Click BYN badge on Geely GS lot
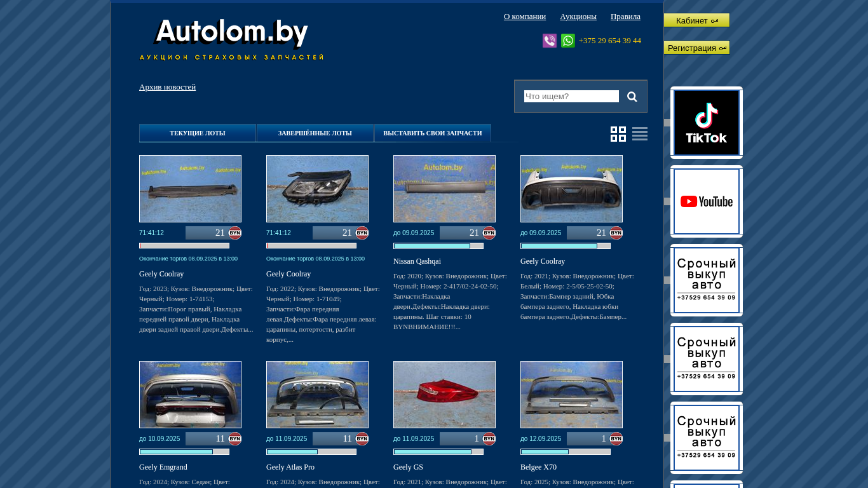This screenshot has height=488, width=868. pos(489,439)
